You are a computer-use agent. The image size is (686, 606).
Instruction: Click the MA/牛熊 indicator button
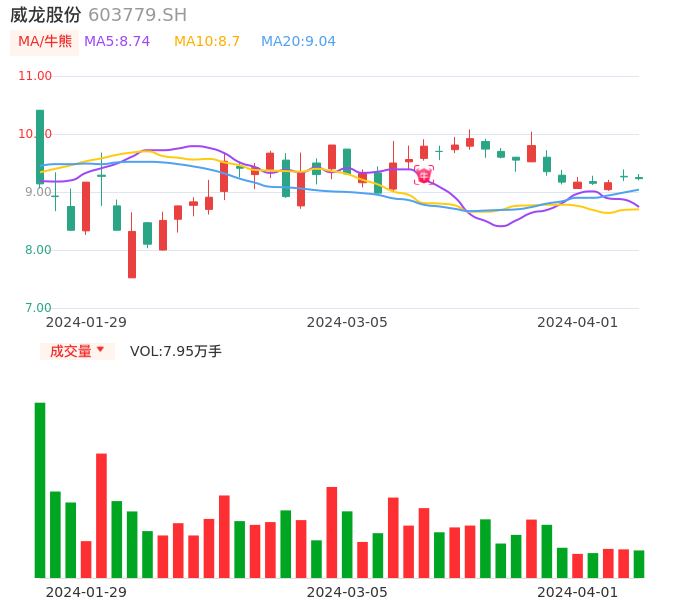pos(45,42)
